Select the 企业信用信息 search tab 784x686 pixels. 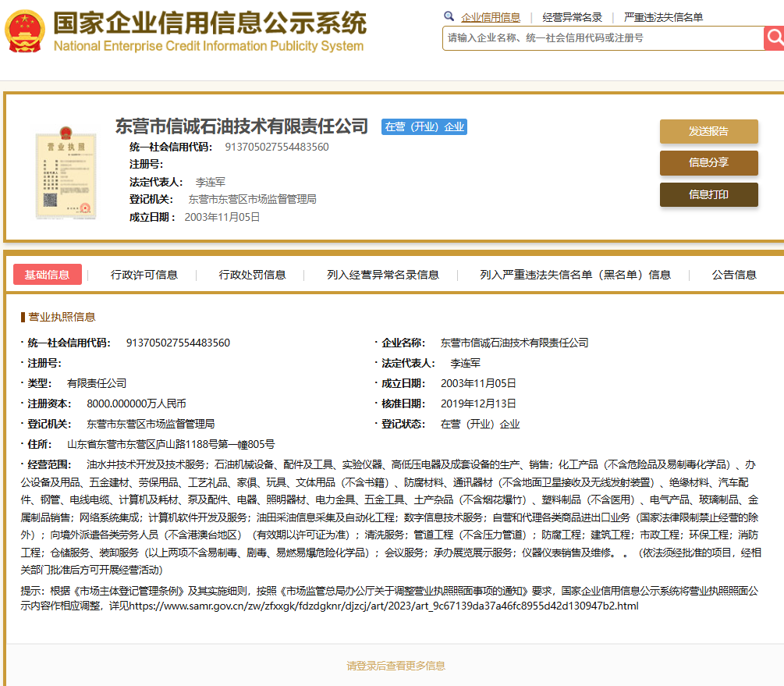point(491,17)
